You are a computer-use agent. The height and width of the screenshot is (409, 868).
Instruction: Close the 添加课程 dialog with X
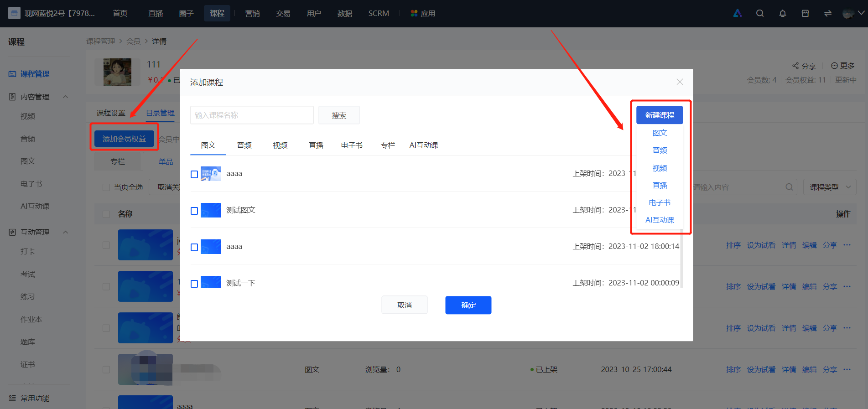(x=680, y=82)
